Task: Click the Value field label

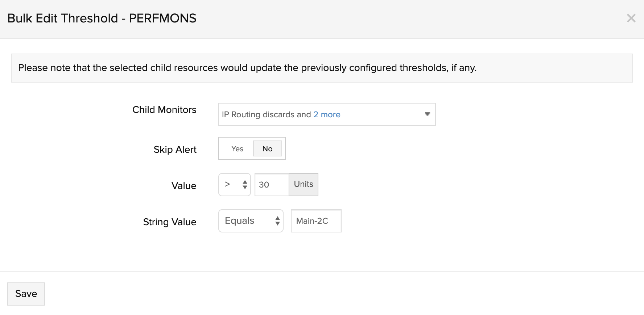Action: [184, 186]
